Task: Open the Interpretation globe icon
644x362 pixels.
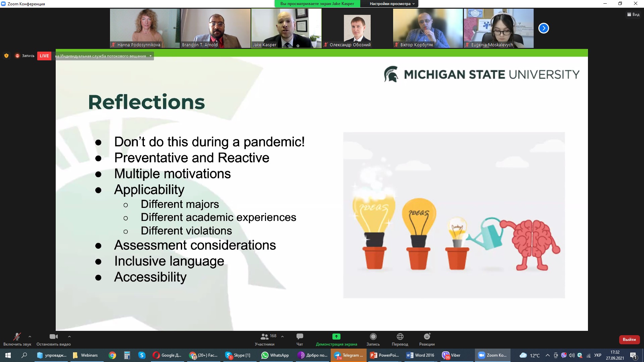Action: point(400,337)
